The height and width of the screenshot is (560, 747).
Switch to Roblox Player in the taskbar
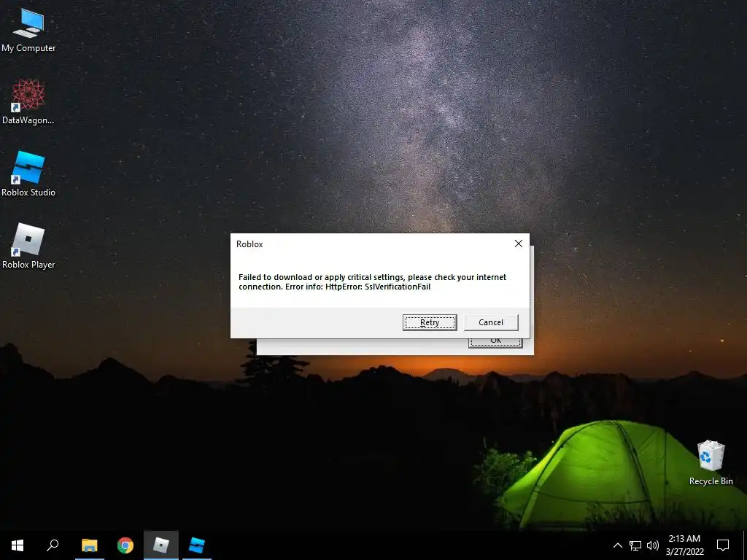(161, 545)
